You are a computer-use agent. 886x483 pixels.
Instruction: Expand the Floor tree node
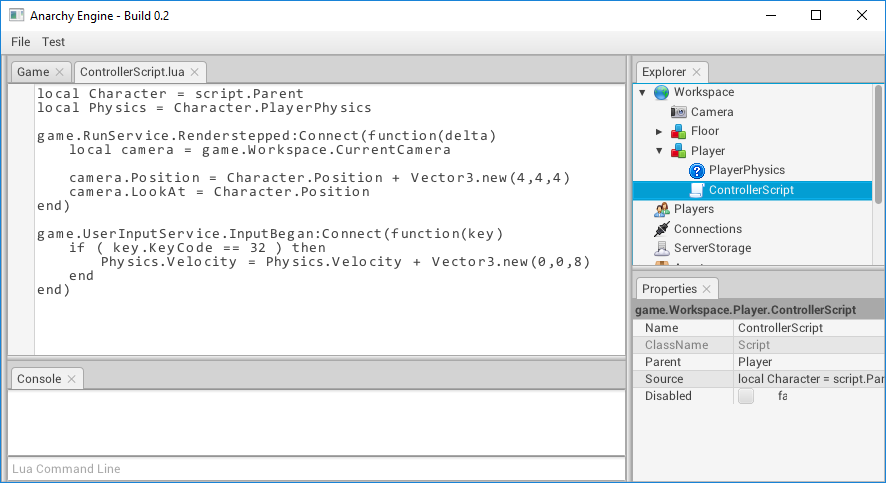(659, 132)
